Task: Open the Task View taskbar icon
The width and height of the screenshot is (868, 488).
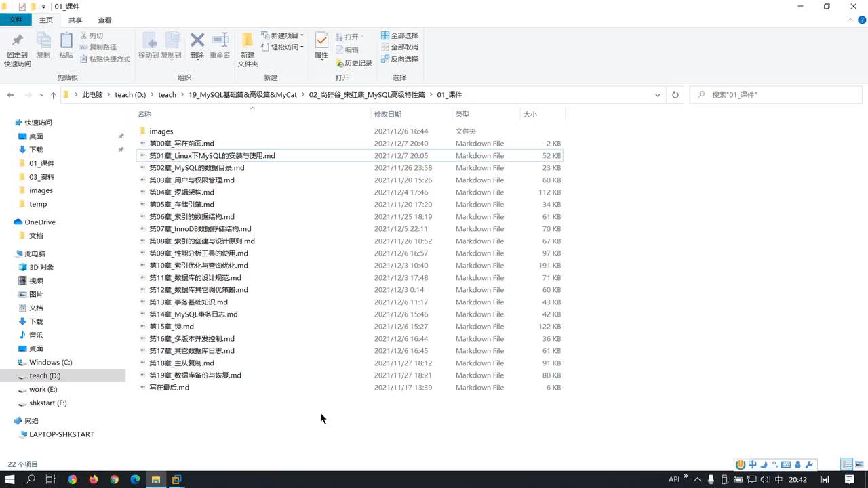Action: [x=50, y=479]
